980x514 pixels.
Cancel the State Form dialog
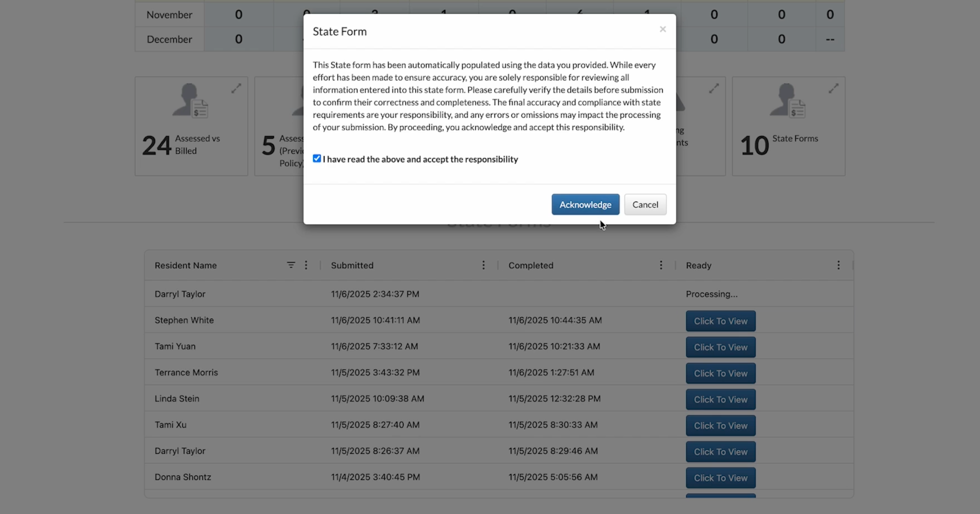(x=645, y=205)
